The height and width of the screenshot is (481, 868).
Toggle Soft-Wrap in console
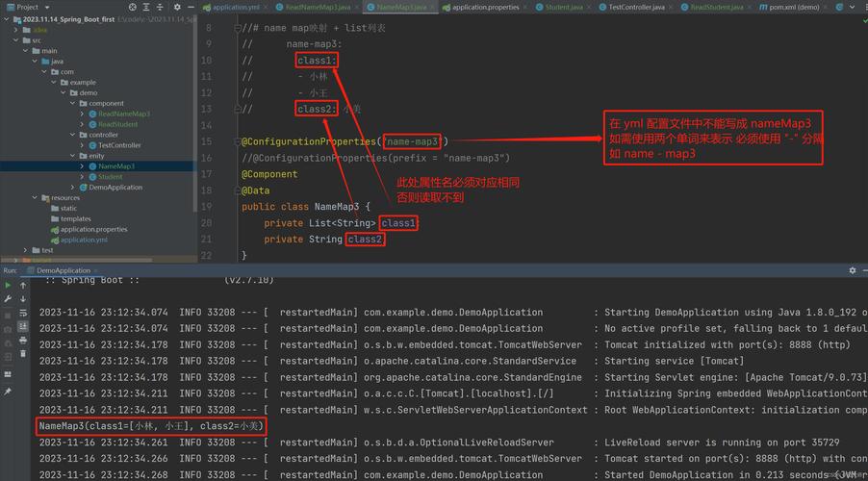click(23, 313)
